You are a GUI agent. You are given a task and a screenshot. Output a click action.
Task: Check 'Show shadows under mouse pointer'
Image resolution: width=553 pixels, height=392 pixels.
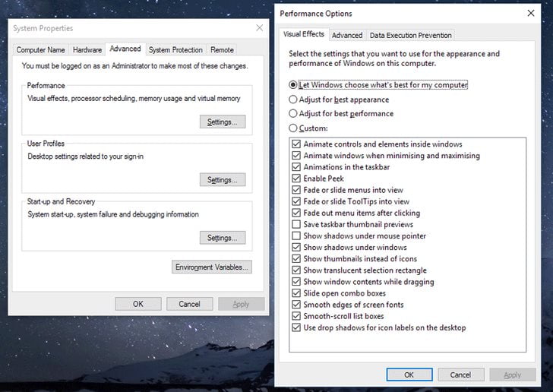tap(296, 236)
